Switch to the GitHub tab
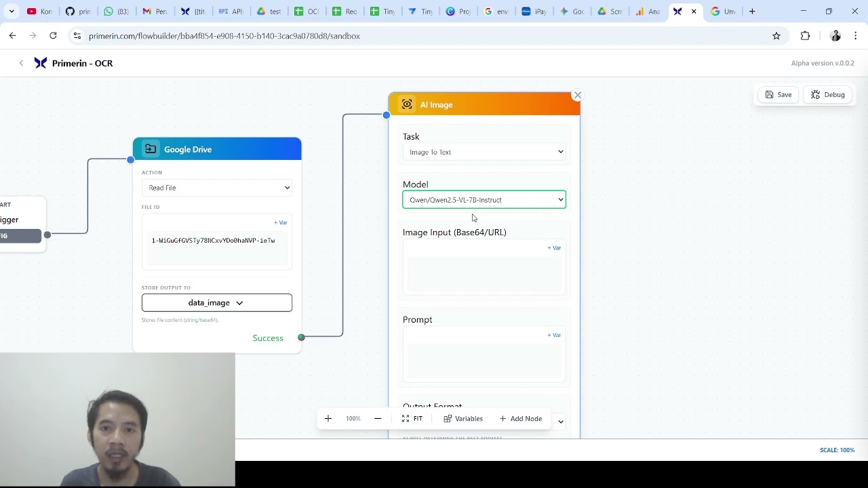 [78, 12]
